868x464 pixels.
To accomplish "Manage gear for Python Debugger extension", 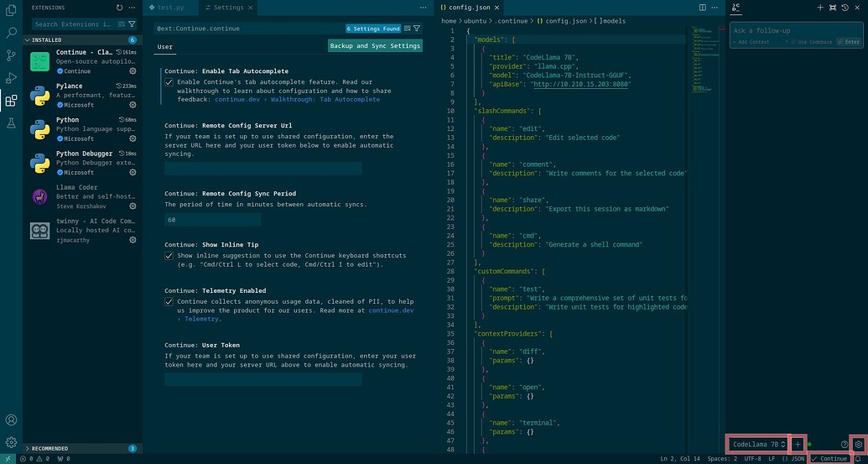I will pyautogui.click(x=133, y=173).
